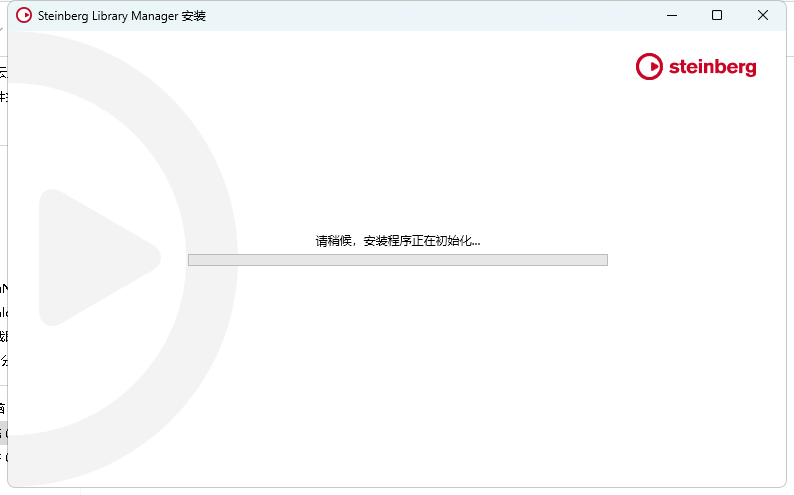
Task: Click the Steinberg installer title bar icon
Action: [24, 16]
